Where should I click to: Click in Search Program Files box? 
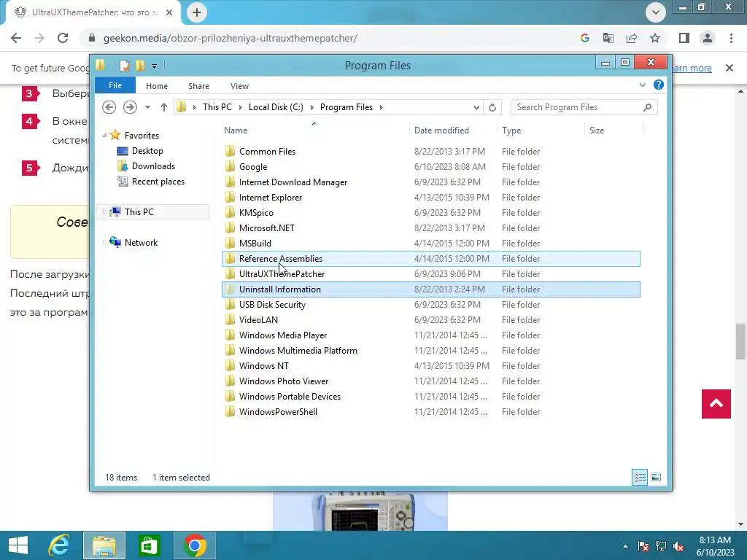(x=576, y=107)
